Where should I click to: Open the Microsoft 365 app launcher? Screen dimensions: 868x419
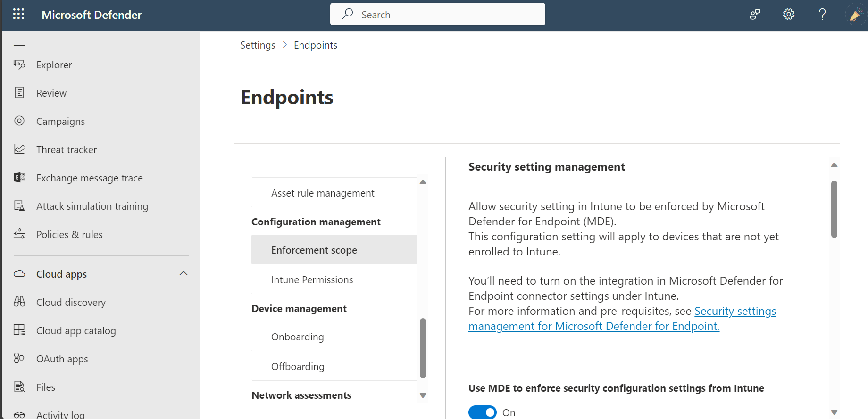(x=18, y=14)
